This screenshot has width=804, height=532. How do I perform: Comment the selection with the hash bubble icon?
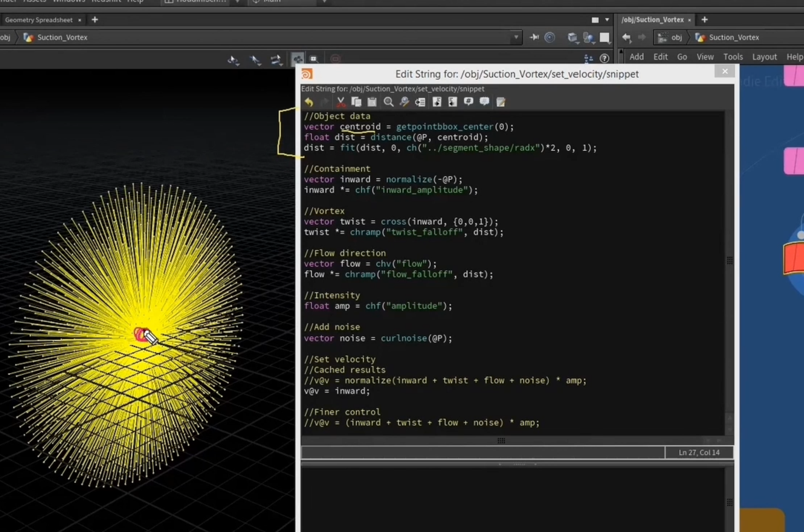pyautogui.click(x=468, y=102)
